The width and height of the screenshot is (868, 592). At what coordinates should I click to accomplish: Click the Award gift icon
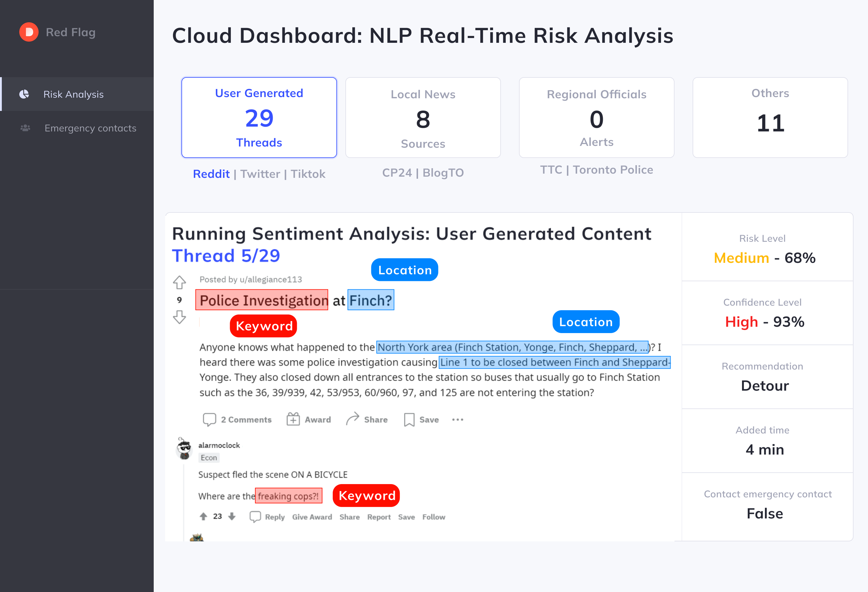(293, 419)
